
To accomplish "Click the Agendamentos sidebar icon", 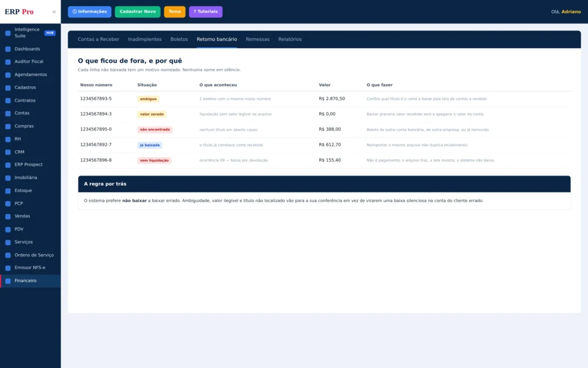I will [x=8, y=75].
